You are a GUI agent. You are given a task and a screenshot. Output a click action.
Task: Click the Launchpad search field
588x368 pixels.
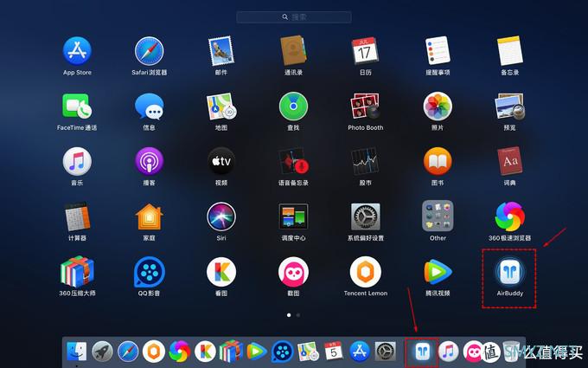[294, 17]
